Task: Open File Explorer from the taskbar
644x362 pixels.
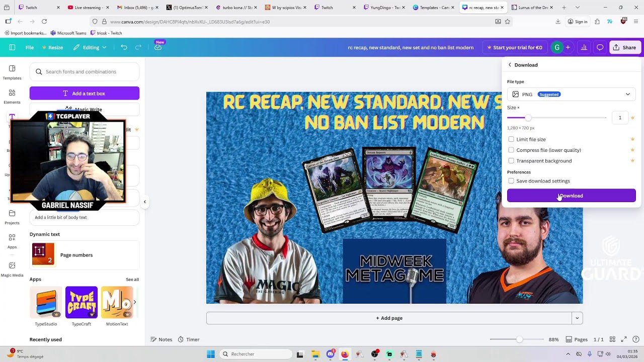Action: tap(315, 354)
